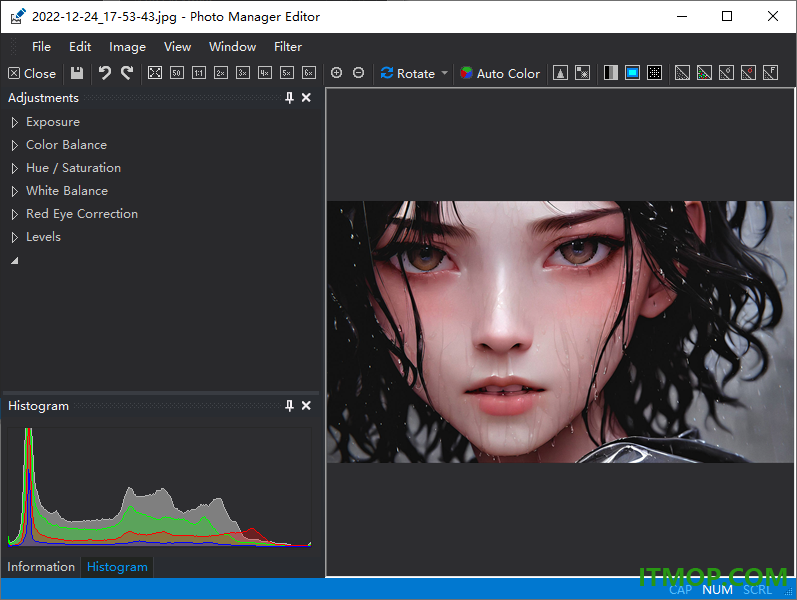Screen dimensions: 797x600
Task: Open the Edit menu
Action: pyautogui.click(x=80, y=47)
